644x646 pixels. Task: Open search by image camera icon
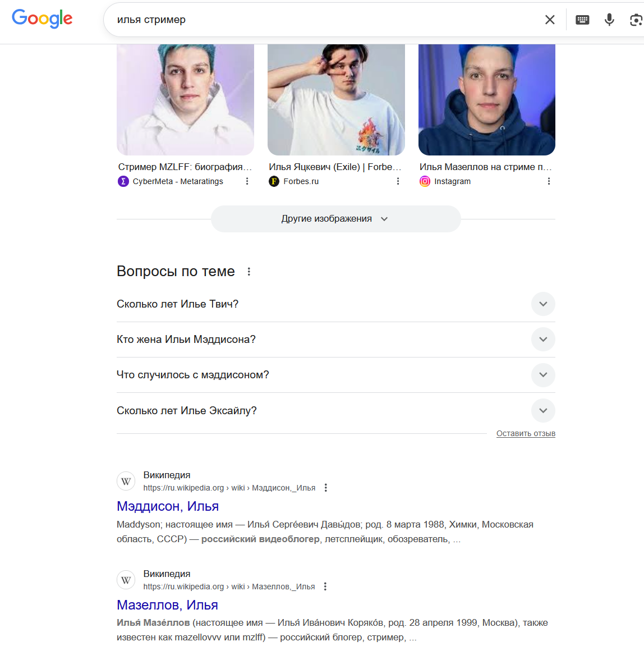[x=636, y=20]
